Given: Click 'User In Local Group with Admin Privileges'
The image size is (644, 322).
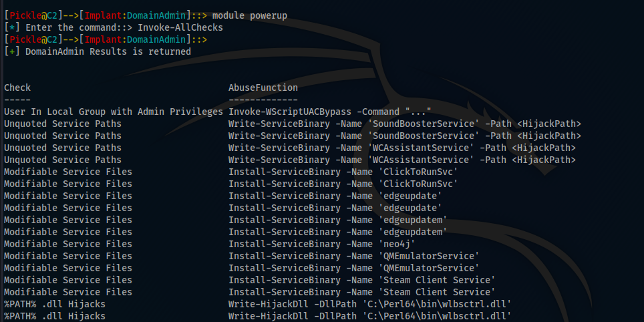Looking at the screenshot, I should click(x=114, y=112).
